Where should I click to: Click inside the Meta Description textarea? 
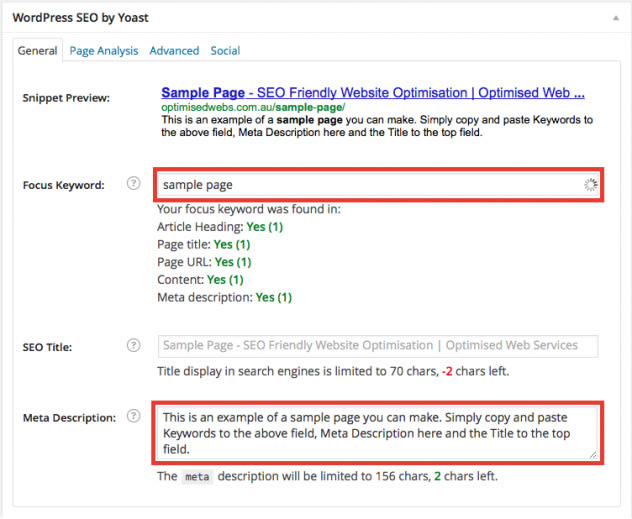coord(377,432)
